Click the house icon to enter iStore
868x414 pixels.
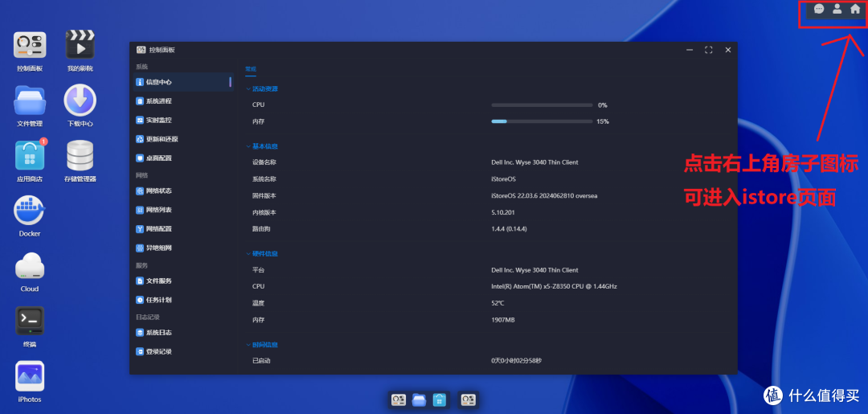[855, 9]
